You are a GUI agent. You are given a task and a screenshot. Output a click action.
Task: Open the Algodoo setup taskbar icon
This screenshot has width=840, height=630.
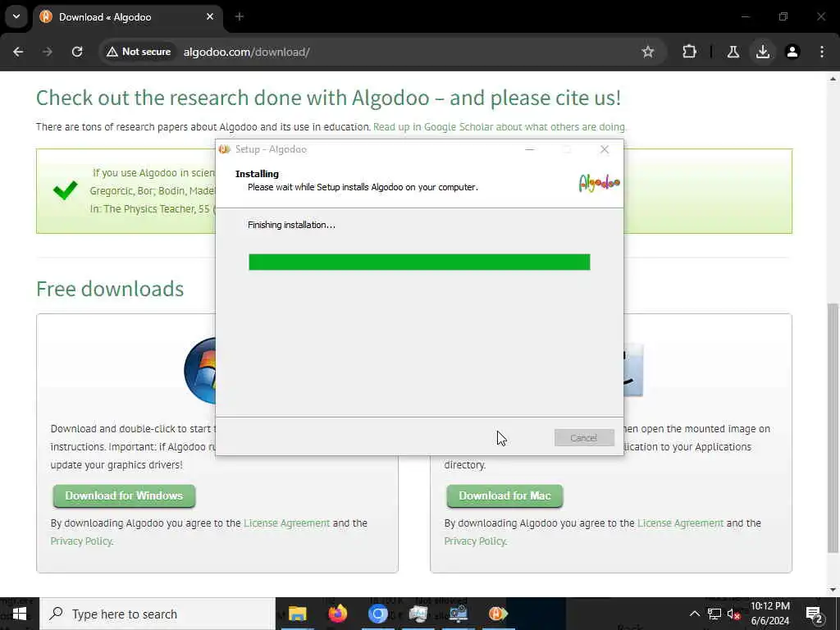[x=498, y=614]
